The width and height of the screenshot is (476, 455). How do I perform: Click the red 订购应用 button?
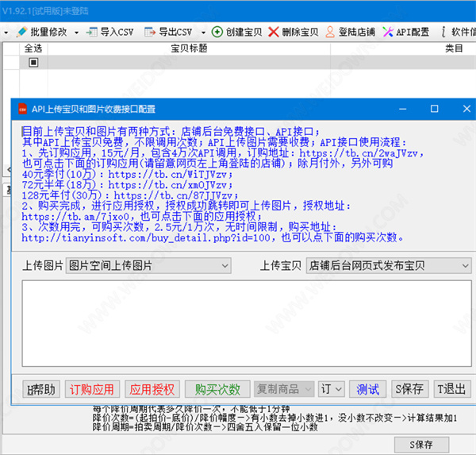tap(91, 389)
